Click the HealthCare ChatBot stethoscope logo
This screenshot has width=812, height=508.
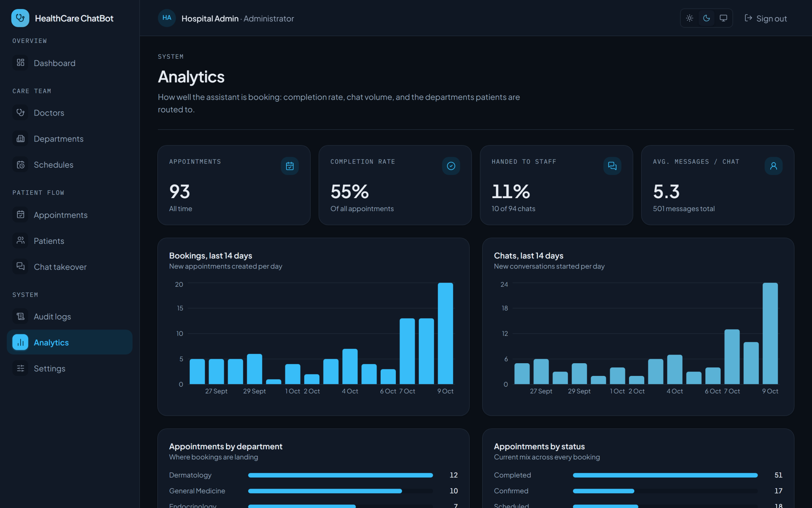coord(20,18)
